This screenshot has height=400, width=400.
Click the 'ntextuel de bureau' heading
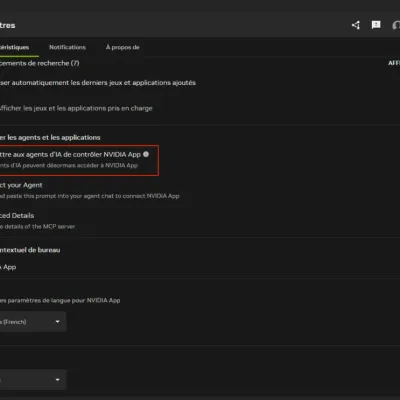pos(30,250)
